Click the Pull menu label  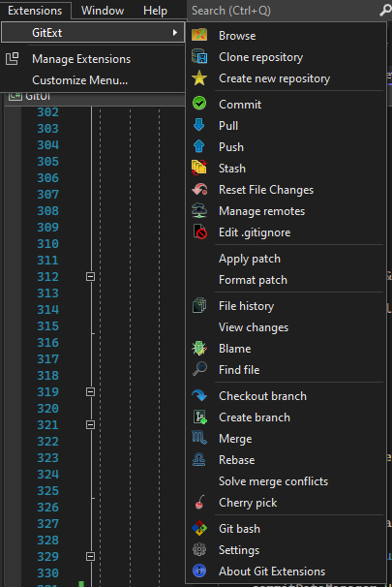pos(228,125)
